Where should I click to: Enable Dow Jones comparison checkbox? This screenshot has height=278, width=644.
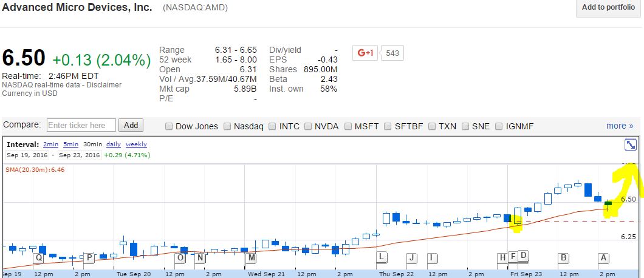(x=169, y=126)
